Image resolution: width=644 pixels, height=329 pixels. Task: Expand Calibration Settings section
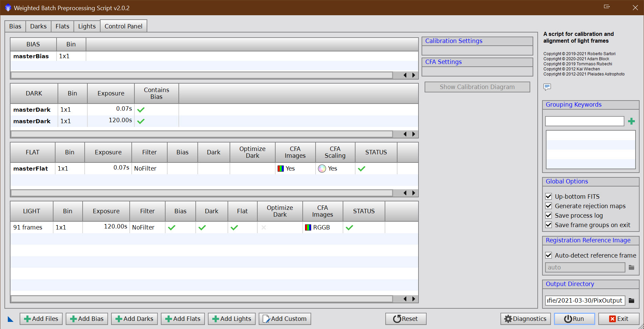(x=477, y=41)
